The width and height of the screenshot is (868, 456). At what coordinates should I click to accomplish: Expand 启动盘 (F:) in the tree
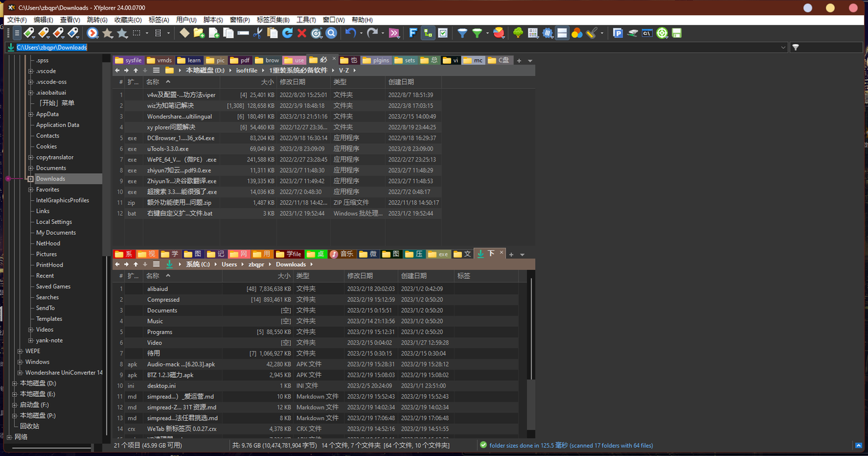[x=14, y=405]
